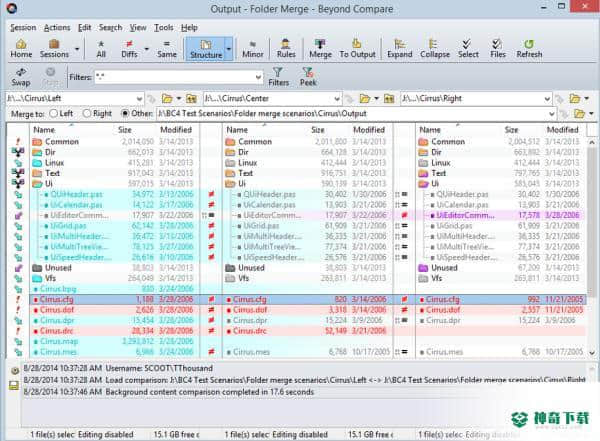Open the Session menu
Screen dimensions: 600x441
23,28
